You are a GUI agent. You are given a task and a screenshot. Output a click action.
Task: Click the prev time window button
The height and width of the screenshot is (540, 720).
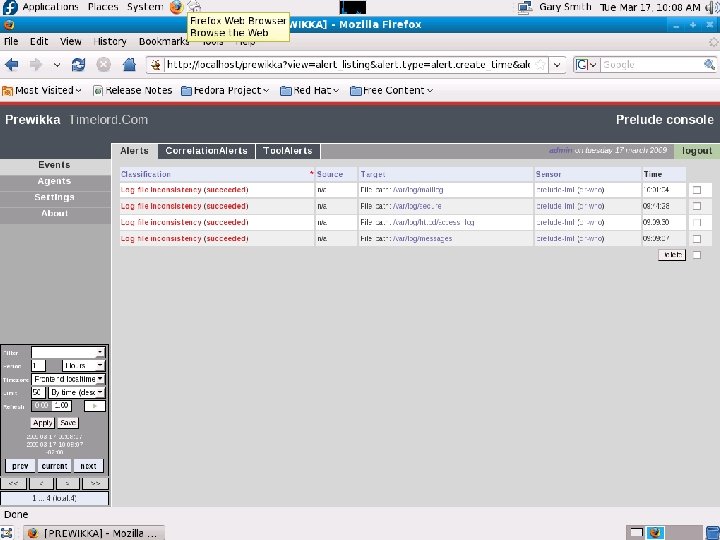20,466
